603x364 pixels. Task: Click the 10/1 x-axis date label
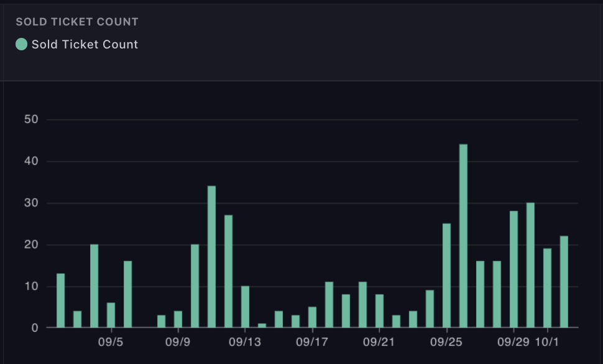(x=547, y=342)
